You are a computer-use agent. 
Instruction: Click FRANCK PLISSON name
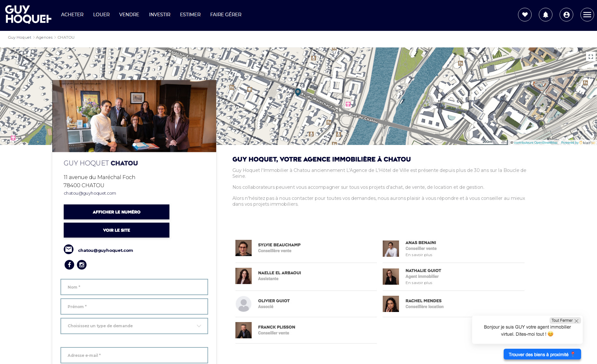pyautogui.click(x=277, y=327)
